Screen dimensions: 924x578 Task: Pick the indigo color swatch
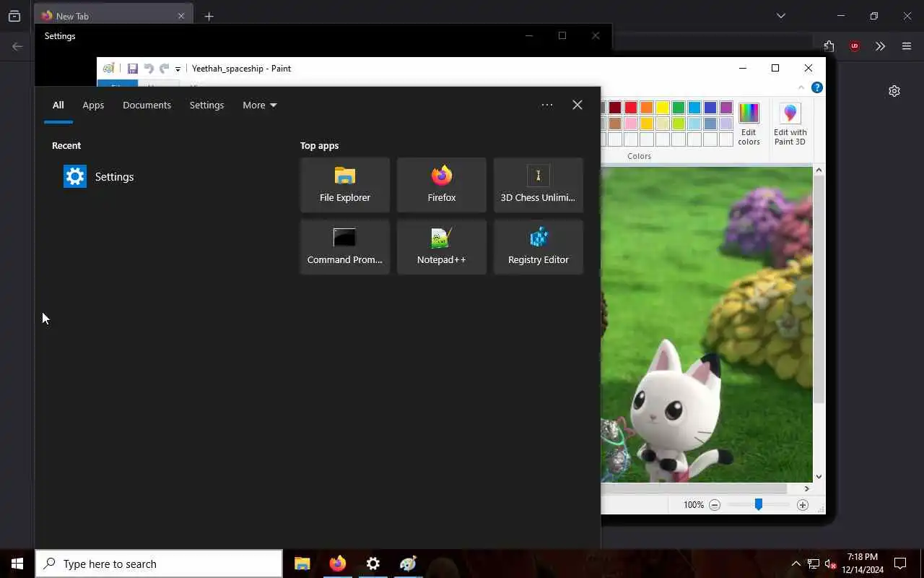click(x=710, y=108)
